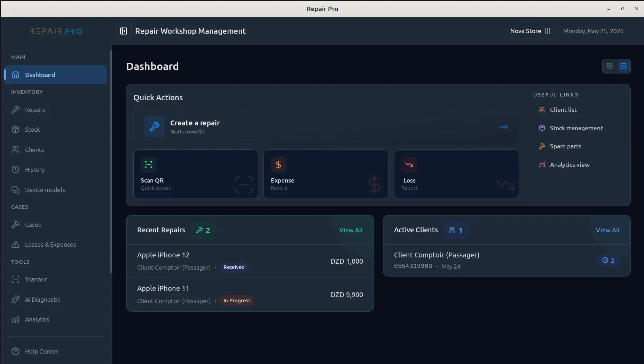Open Losses & Expenses page

click(56, 245)
